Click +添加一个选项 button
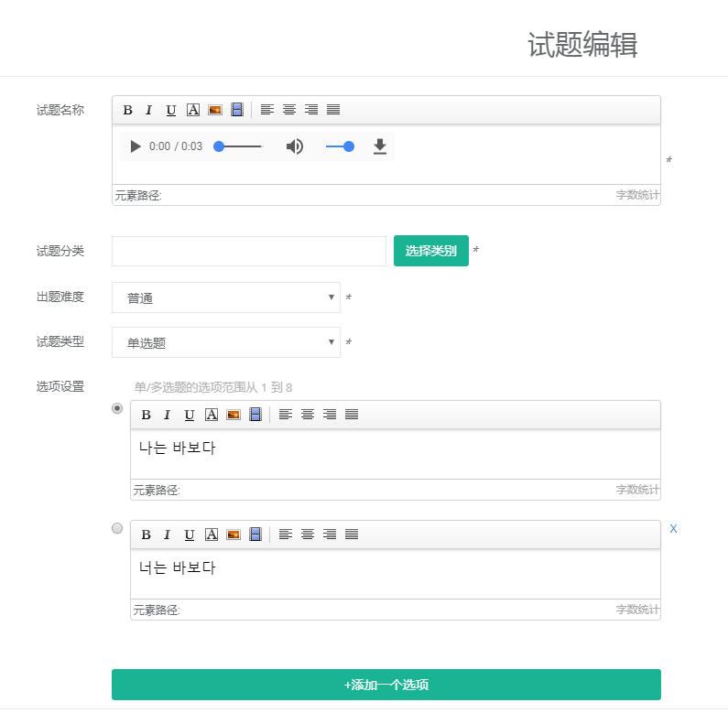The height and width of the screenshot is (713, 728). [x=386, y=685]
